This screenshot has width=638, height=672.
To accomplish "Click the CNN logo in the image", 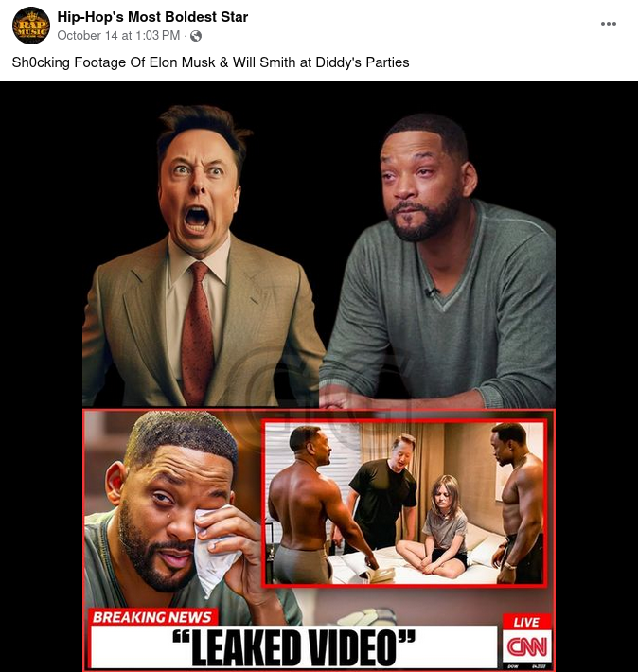I will (x=527, y=647).
